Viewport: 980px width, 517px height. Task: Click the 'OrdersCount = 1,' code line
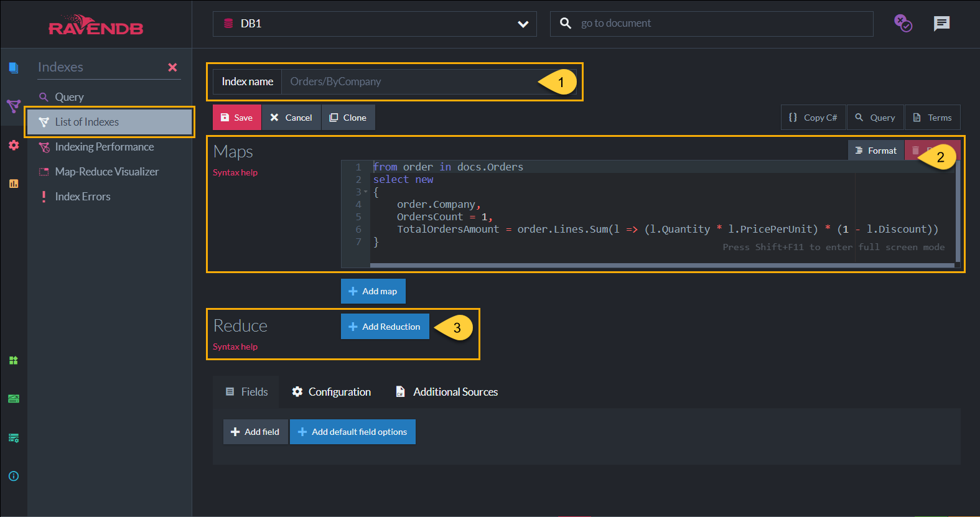coord(445,217)
